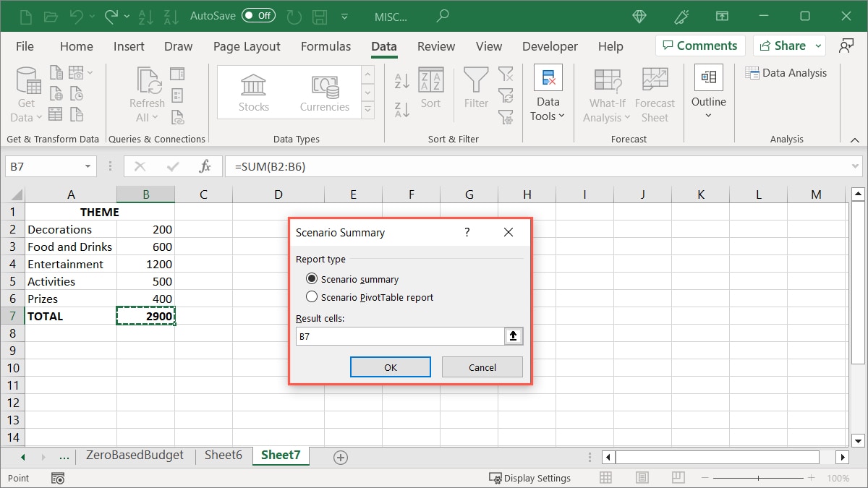Adjust the zoom slider
Image resolution: width=868 pixels, height=488 pixels.
tap(759, 477)
